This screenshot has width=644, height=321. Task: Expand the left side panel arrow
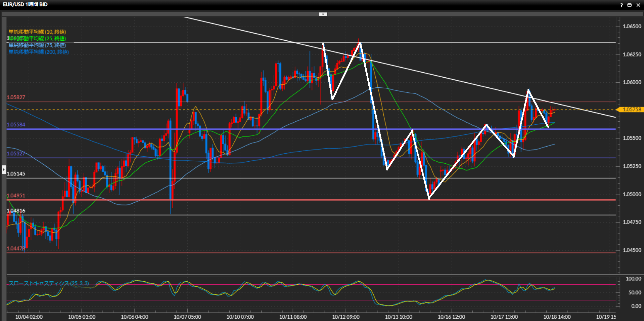4,169
